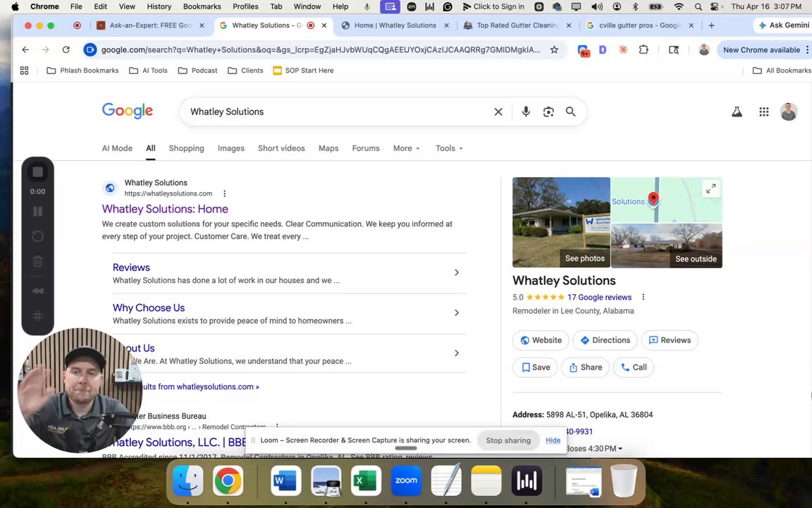
Task: Open Google Search Labs flask icon
Action: tap(737, 111)
